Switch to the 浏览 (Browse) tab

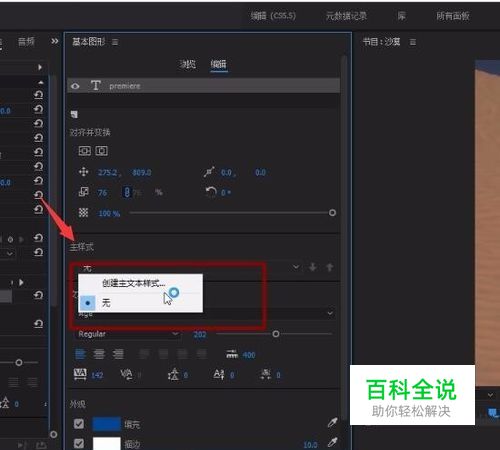point(187,64)
